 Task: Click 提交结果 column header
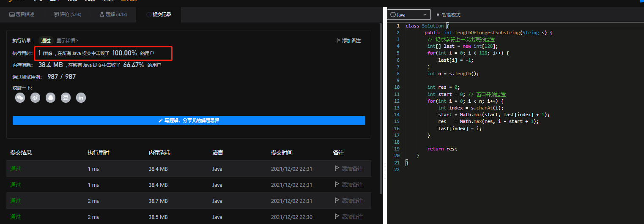coord(21,153)
